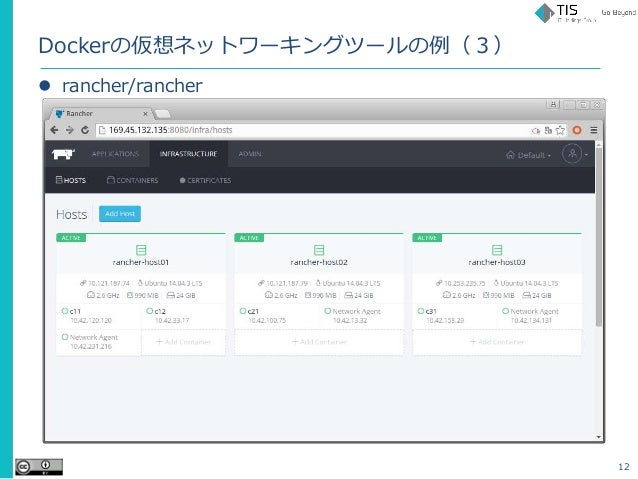Click the page vertical scrollbar
638x479 pixels.
[x=599, y=236]
